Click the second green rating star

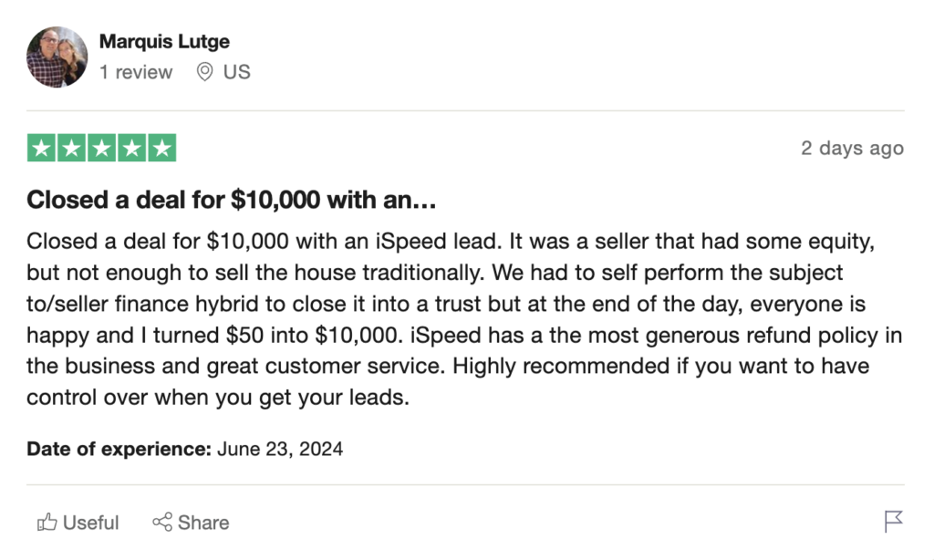[71, 149]
